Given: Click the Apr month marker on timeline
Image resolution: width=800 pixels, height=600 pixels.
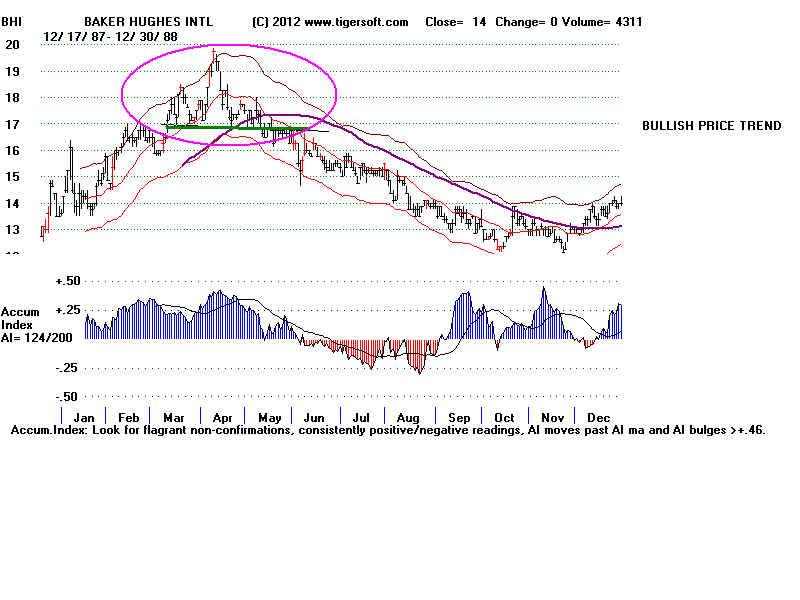Looking at the screenshot, I should [x=222, y=416].
